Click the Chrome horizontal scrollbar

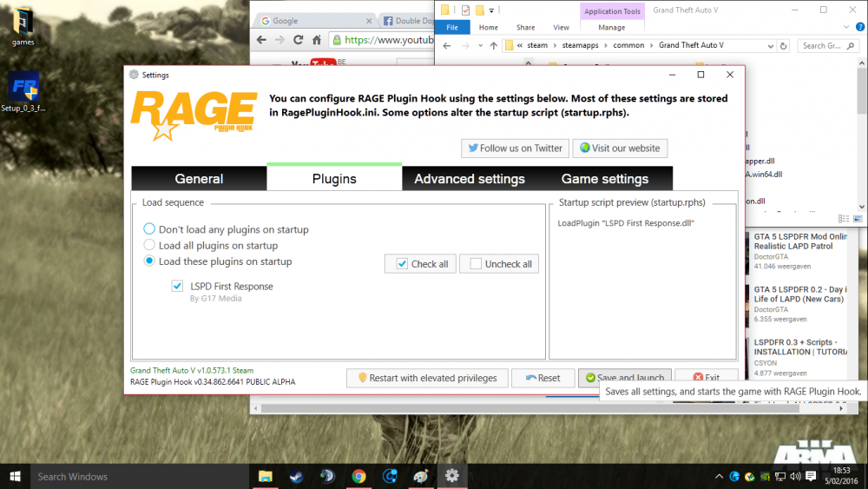click(x=529, y=409)
